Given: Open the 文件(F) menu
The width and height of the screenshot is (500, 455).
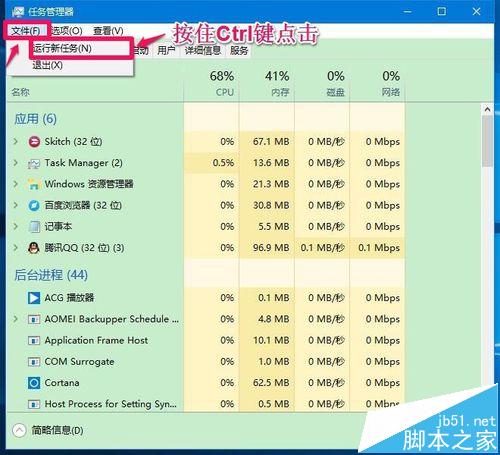Looking at the screenshot, I should point(26,31).
